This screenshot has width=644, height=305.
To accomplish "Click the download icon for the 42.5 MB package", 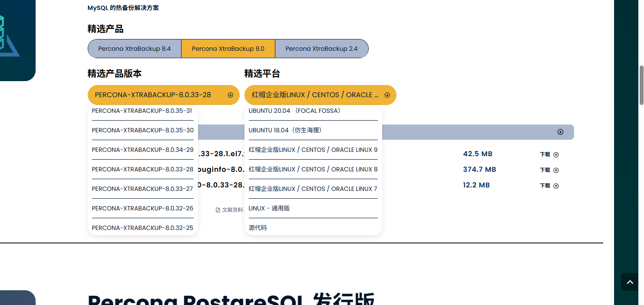I will pyautogui.click(x=556, y=154).
